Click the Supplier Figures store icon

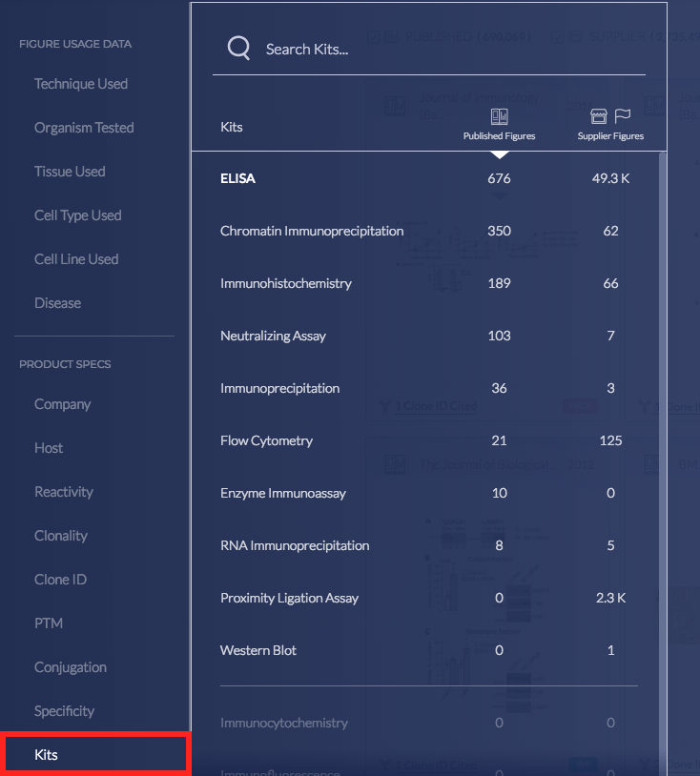pyautogui.click(x=599, y=116)
